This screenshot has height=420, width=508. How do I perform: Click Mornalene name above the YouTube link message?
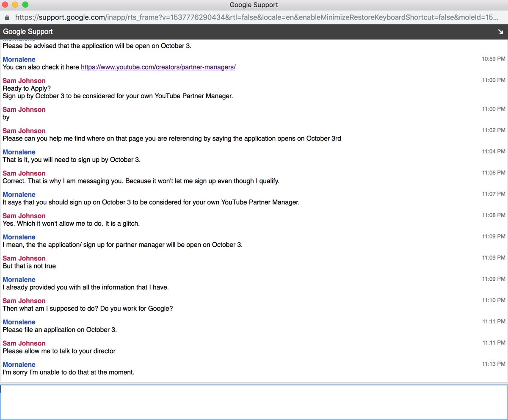tap(19, 59)
